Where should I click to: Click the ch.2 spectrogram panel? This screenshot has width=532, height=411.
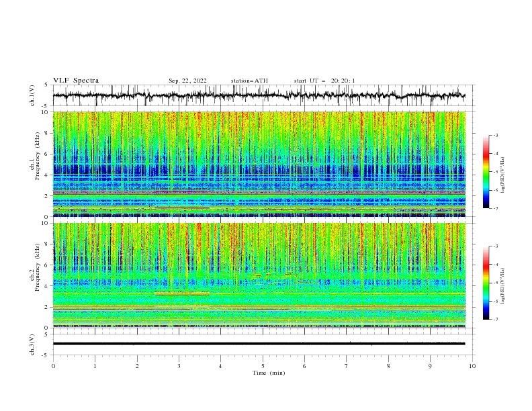259,275
